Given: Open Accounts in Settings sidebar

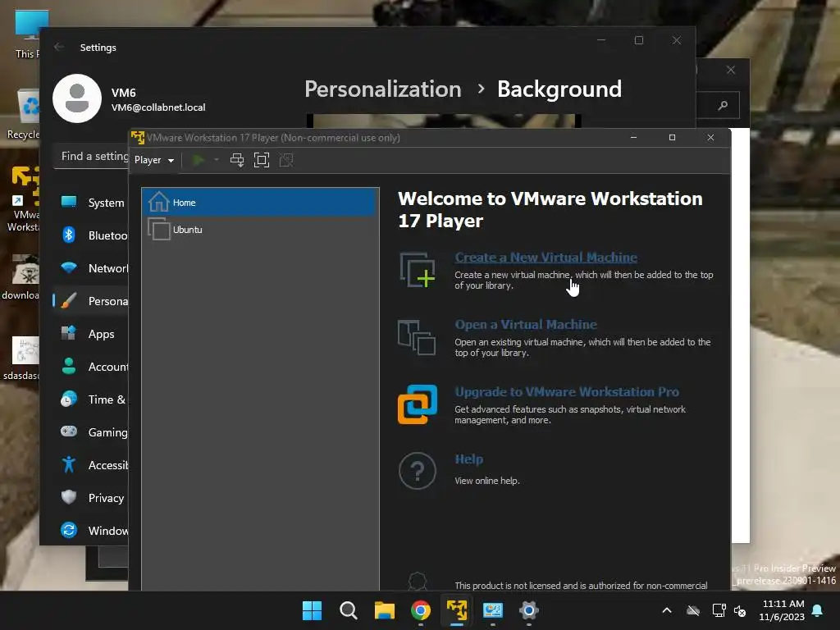Looking at the screenshot, I should coord(91,367).
